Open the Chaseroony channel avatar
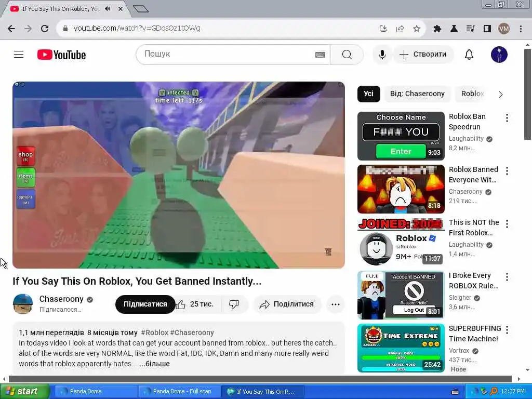 point(23,303)
